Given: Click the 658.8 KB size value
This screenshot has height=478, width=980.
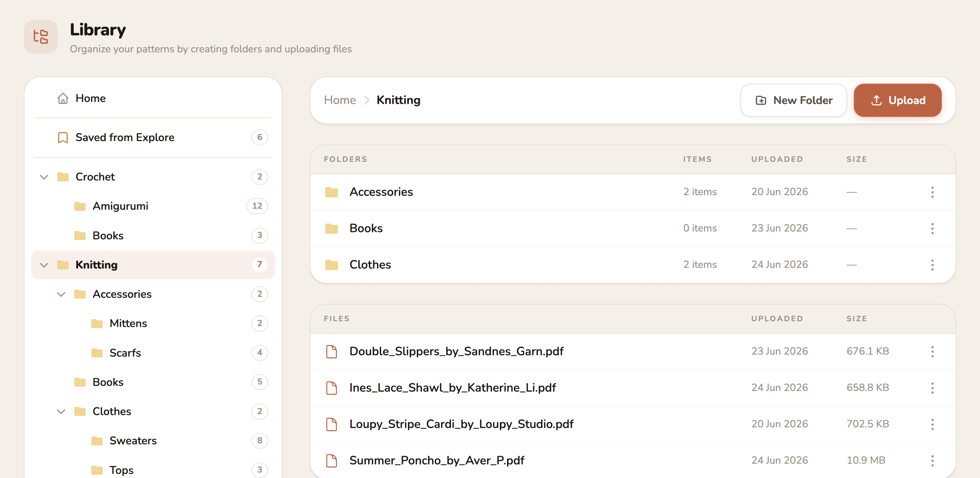Looking at the screenshot, I should pyautogui.click(x=867, y=388).
